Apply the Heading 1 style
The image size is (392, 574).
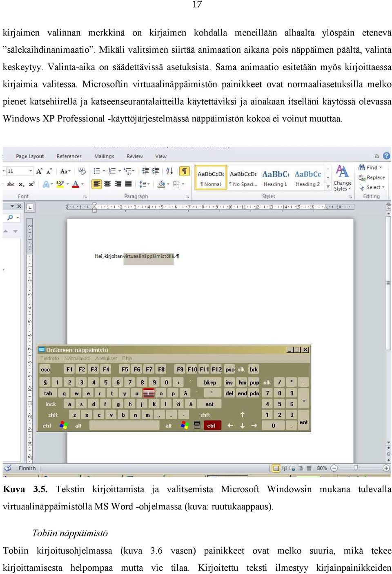pos(275,178)
